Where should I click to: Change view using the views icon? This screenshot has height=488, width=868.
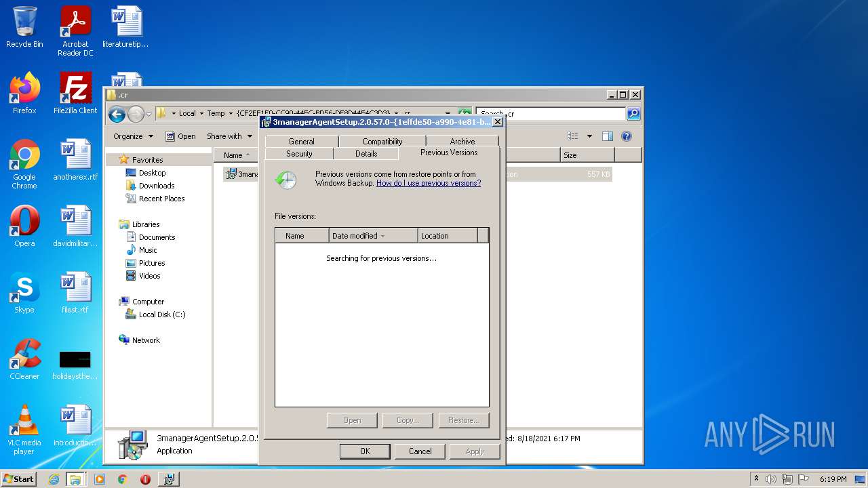coord(573,136)
